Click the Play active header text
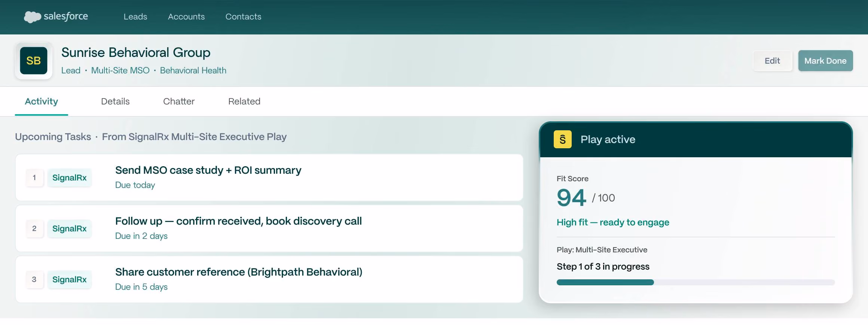The height and width of the screenshot is (325, 868). pos(608,139)
